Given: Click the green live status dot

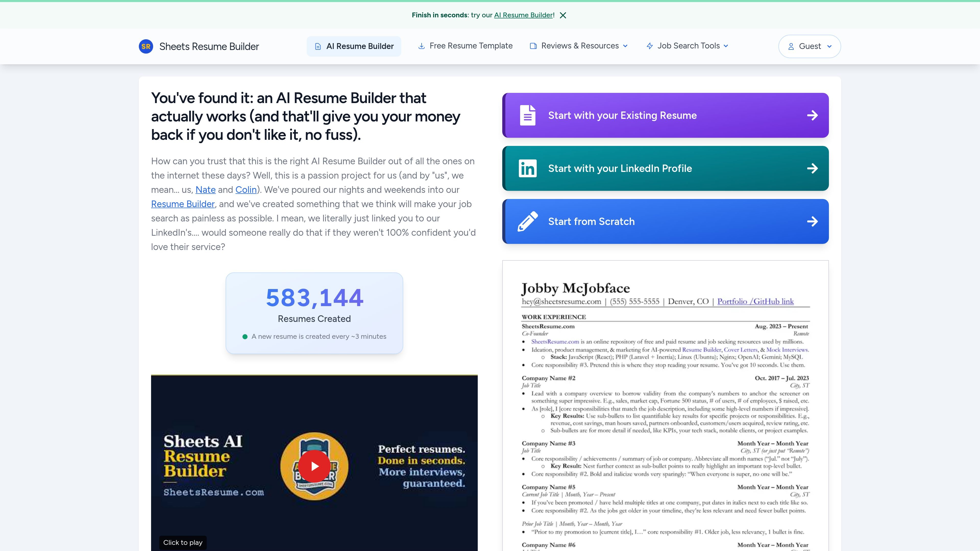Looking at the screenshot, I should click(245, 336).
